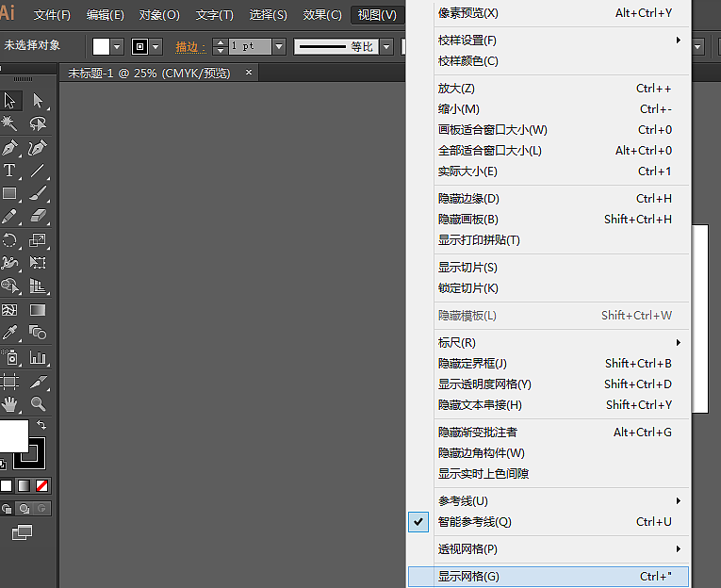The height and width of the screenshot is (588, 721).
Task: Open the stroke color dropdown arrow
Action: 156,46
